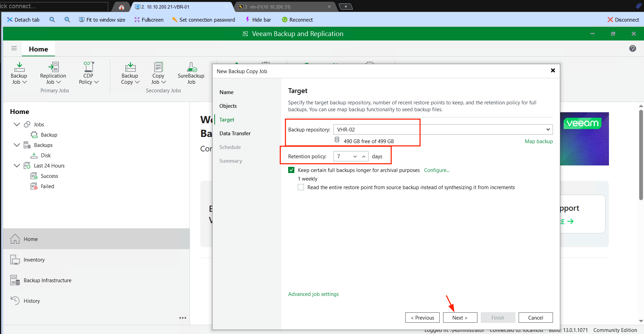
Task: Collapse the Last 24 Hours tree node
Action: [16, 165]
